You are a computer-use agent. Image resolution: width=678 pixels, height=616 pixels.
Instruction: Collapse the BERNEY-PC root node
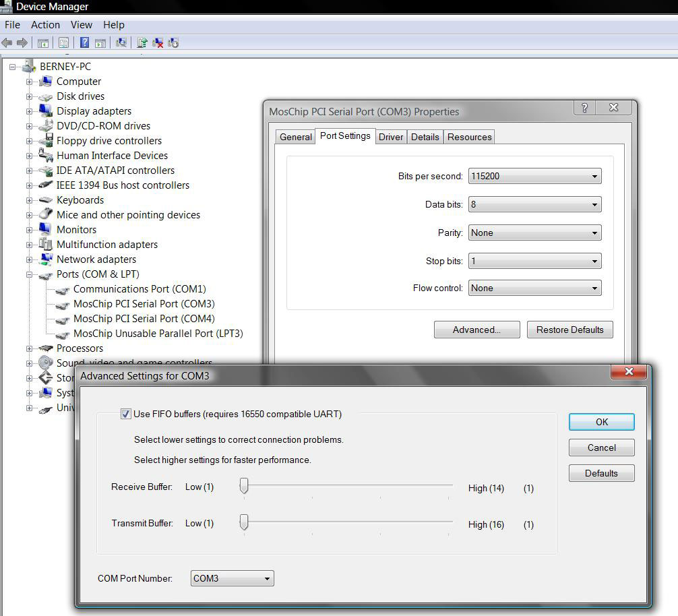[x=13, y=67]
